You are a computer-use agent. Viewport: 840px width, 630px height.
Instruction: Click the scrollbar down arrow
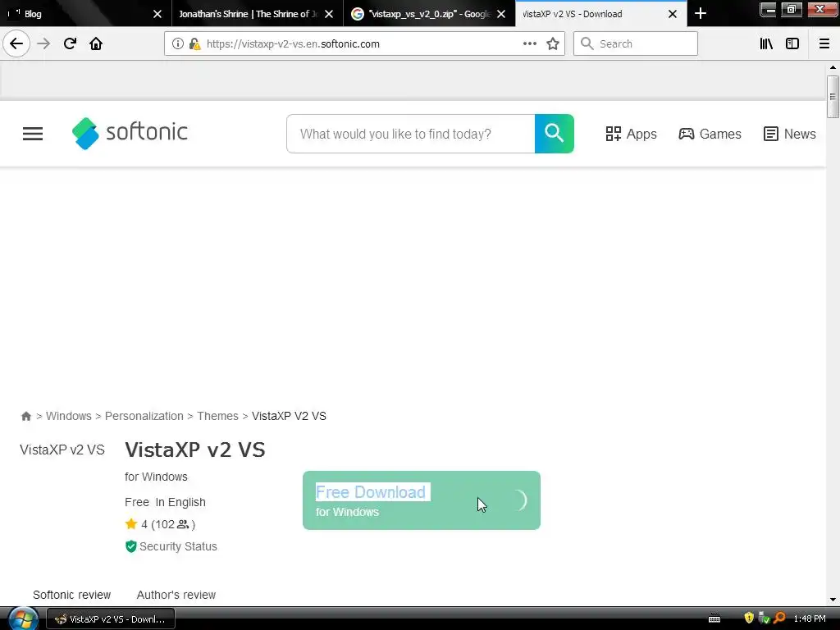click(x=833, y=600)
